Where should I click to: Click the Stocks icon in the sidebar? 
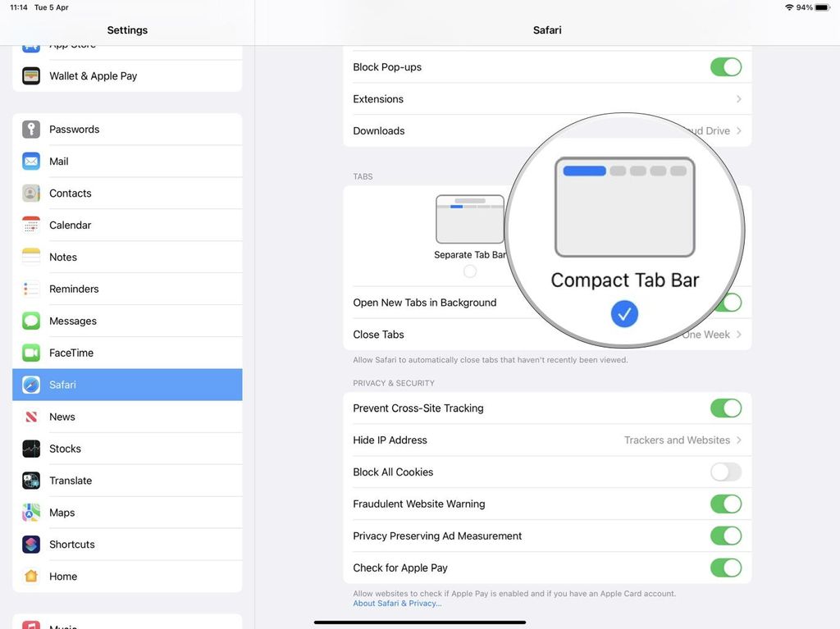(31, 449)
